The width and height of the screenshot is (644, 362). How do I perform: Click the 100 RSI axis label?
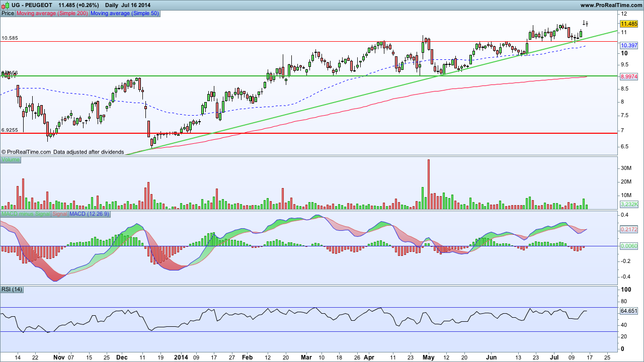click(626, 290)
